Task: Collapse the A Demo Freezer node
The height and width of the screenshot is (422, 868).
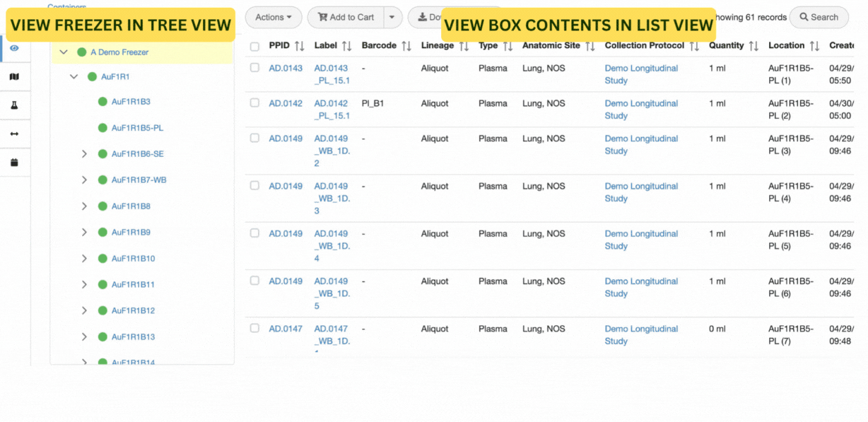Action: pyautogui.click(x=64, y=52)
